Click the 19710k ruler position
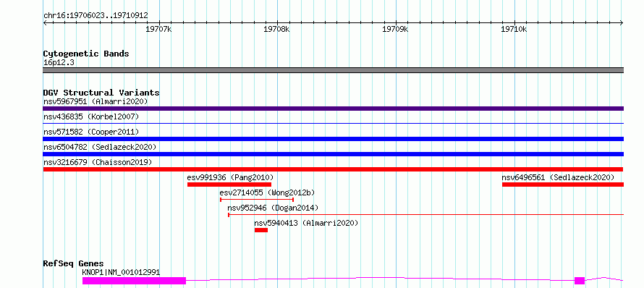The height and width of the screenshot is (288, 644). [514, 29]
